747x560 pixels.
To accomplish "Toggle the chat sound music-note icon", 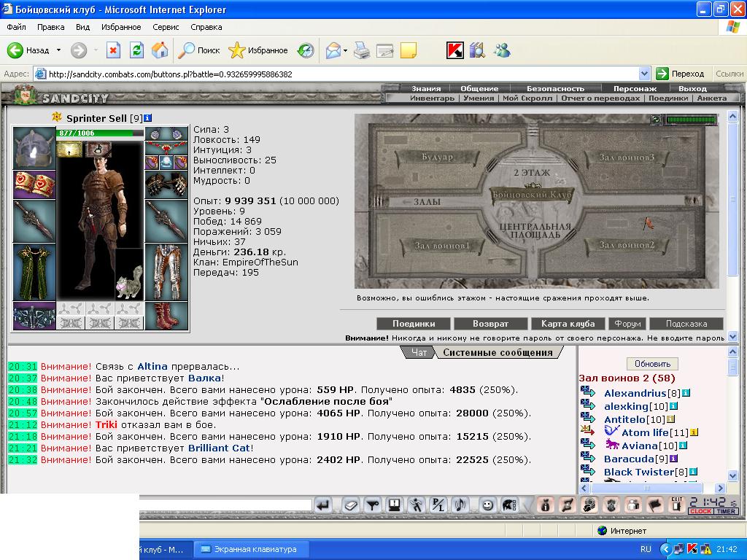I will pyautogui.click(x=460, y=505).
